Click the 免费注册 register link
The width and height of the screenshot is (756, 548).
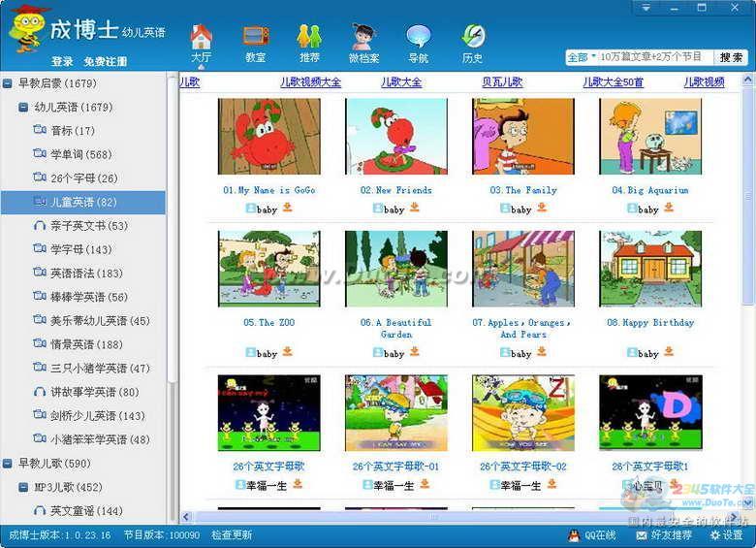coord(105,61)
